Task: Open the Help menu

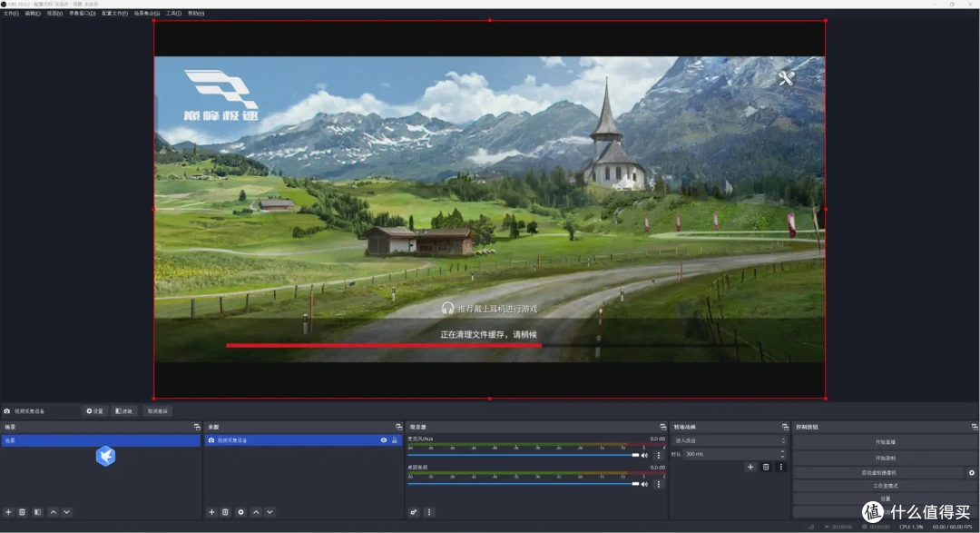Action: [x=196, y=13]
